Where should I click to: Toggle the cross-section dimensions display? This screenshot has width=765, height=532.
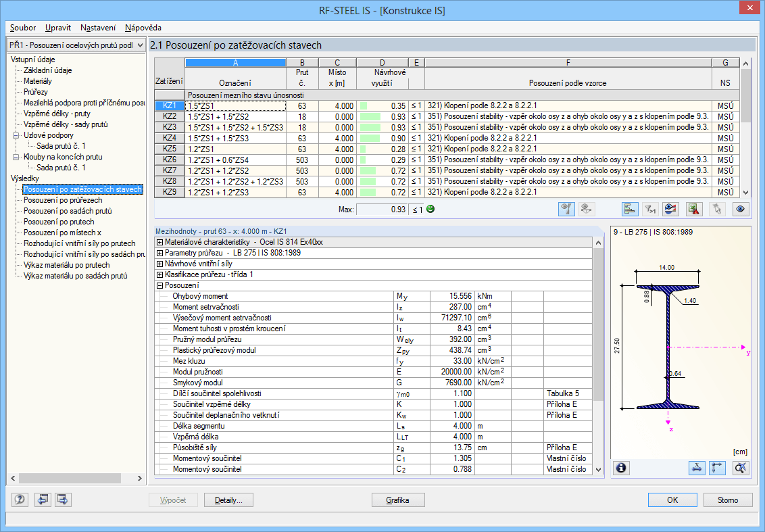tap(695, 467)
